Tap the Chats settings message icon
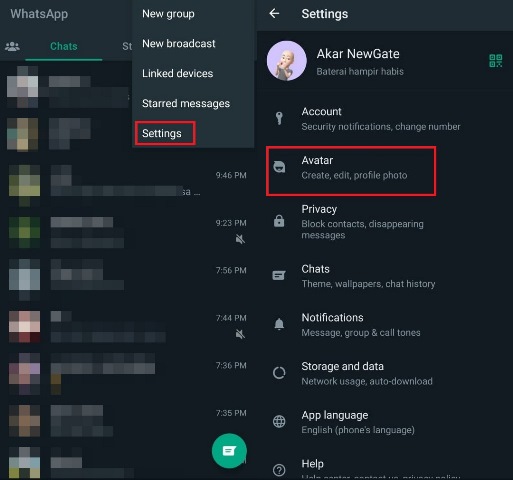513x480 pixels. pyautogui.click(x=279, y=276)
